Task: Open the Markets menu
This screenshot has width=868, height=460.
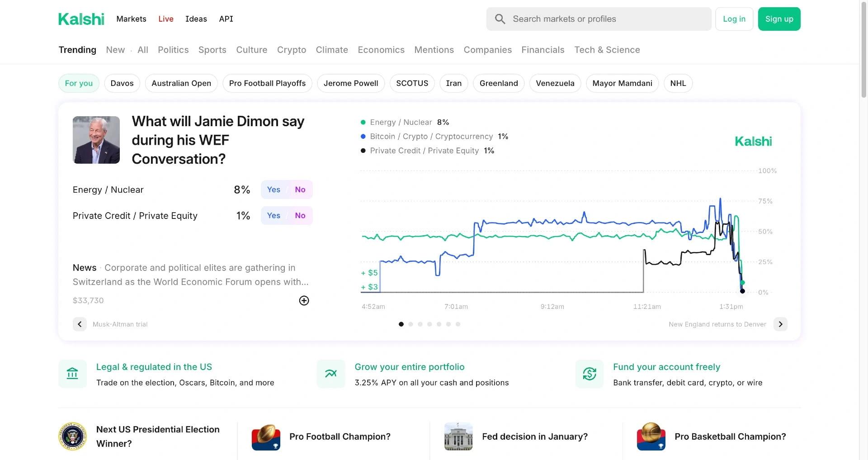Action: click(131, 19)
